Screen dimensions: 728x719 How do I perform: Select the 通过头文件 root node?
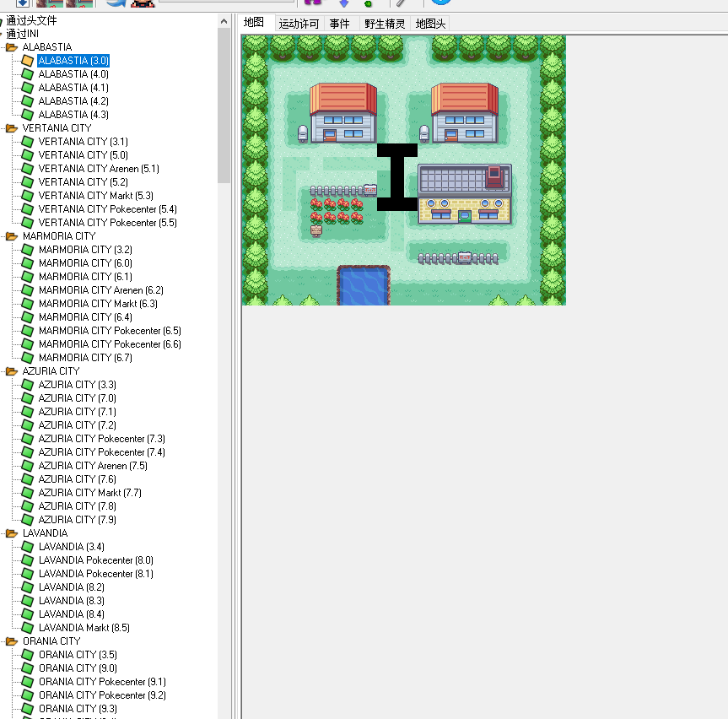(x=31, y=20)
